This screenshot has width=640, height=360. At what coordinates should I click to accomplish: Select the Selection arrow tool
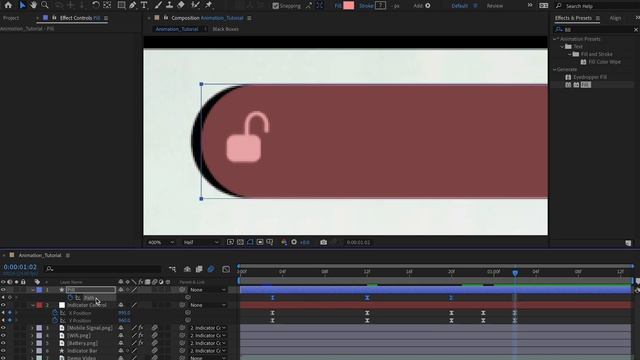pos(22,5)
